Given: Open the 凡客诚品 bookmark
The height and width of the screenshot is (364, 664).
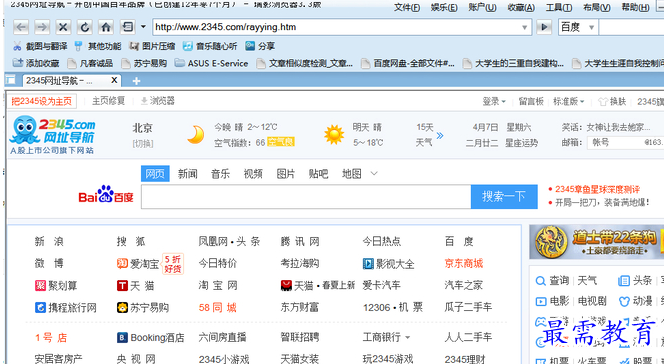Looking at the screenshot, I should 90,63.
